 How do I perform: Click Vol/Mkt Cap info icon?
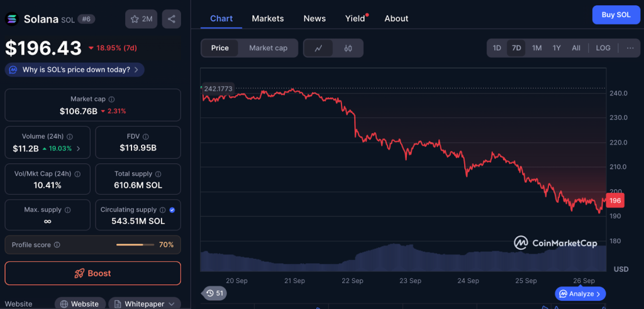77,174
